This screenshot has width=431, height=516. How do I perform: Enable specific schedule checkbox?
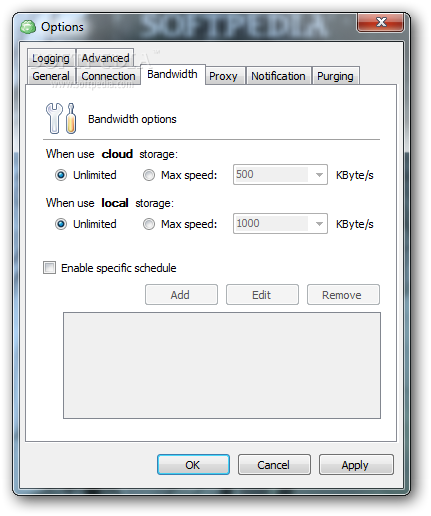tap(49, 268)
